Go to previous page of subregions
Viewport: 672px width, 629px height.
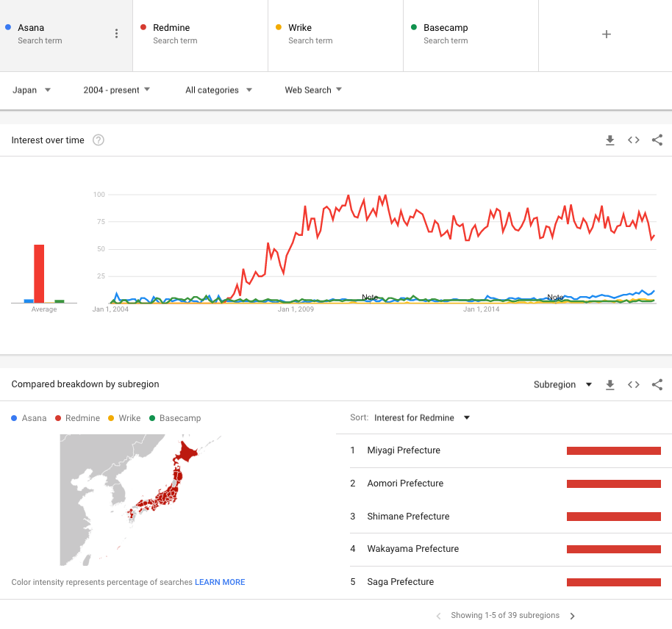438,616
